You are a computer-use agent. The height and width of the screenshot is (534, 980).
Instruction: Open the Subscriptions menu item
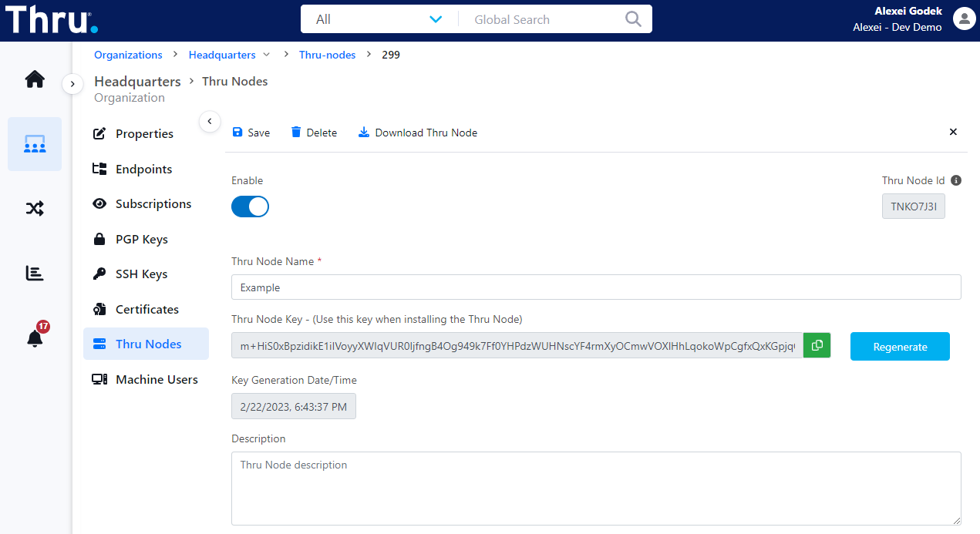click(x=146, y=204)
